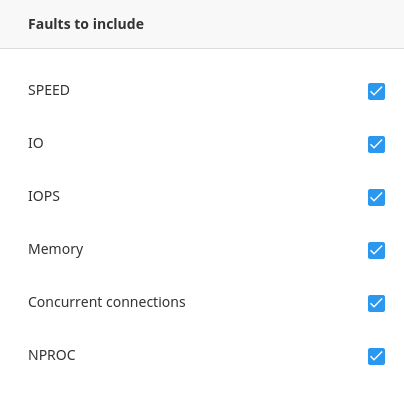This screenshot has height=394, width=404.
Task: Click the blue tick icon for IOPS
Action: (x=376, y=197)
